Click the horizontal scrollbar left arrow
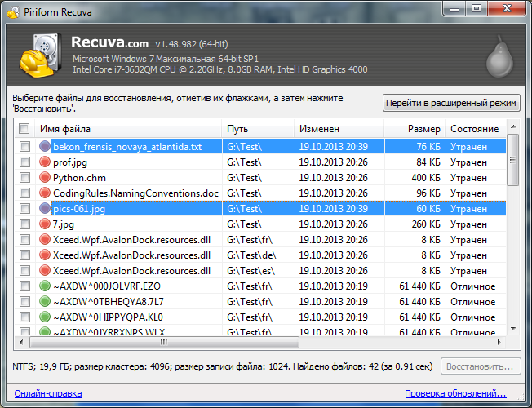The width and height of the screenshot is (532, 408). [x=21, y=342]
